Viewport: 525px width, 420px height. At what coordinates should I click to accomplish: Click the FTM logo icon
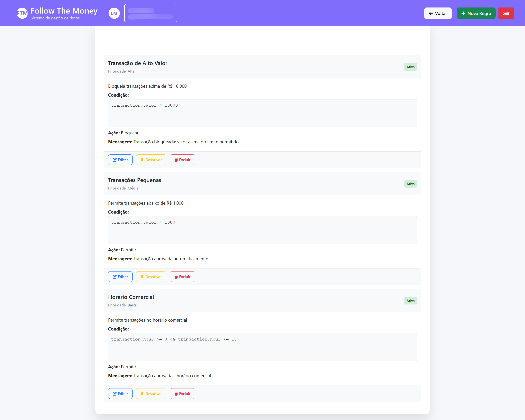[x=22, y=13]
